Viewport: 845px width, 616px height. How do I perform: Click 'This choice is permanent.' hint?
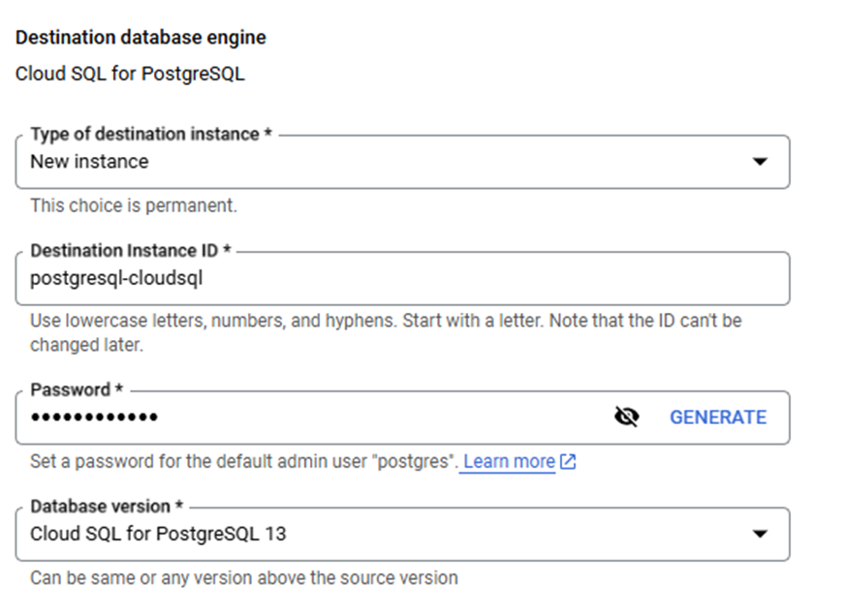134,205
